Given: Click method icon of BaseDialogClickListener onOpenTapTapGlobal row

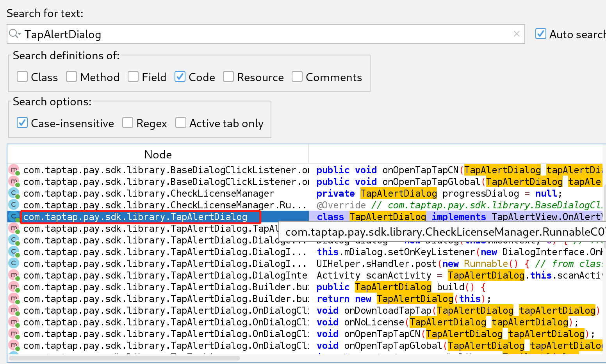Looking at the screenshot, I should pos(14,182).
